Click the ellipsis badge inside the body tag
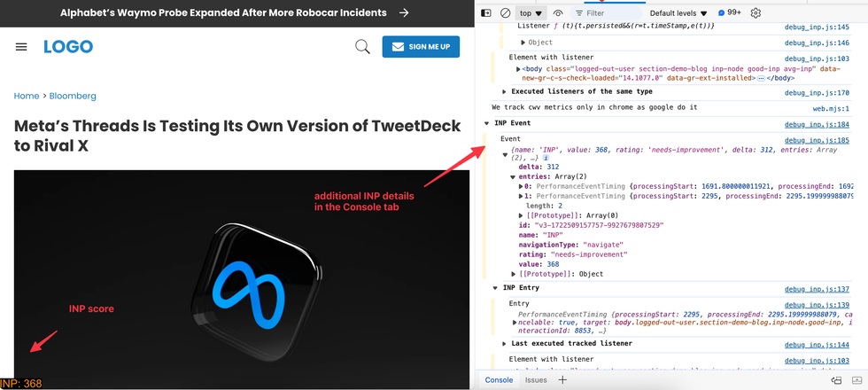This screenshot has width=868, height=390. pos(761,79)
